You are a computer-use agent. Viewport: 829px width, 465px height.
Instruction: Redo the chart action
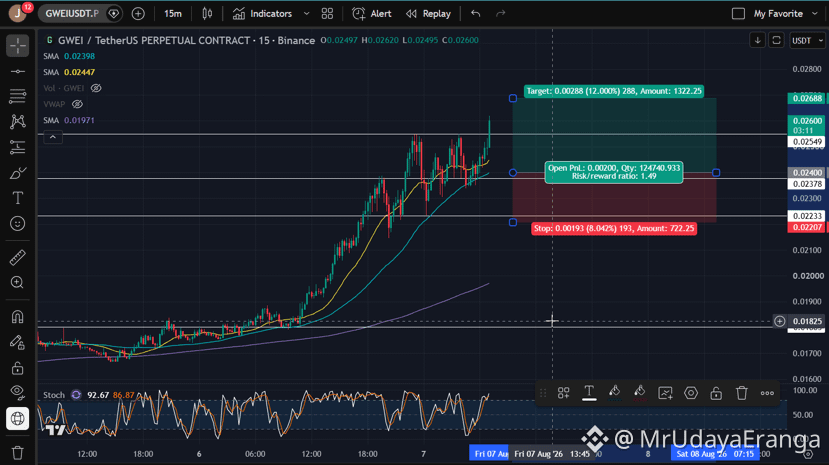[501, 14]
